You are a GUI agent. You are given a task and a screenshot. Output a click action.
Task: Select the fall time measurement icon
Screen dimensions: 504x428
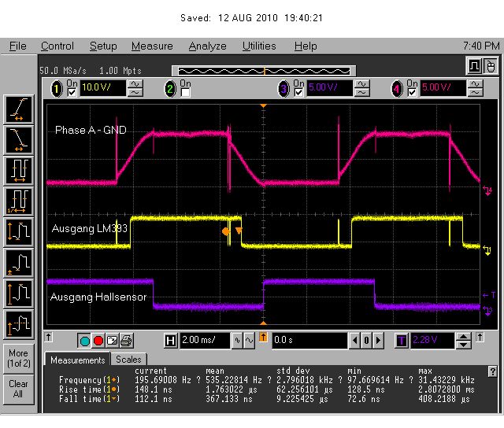(19, 140)
